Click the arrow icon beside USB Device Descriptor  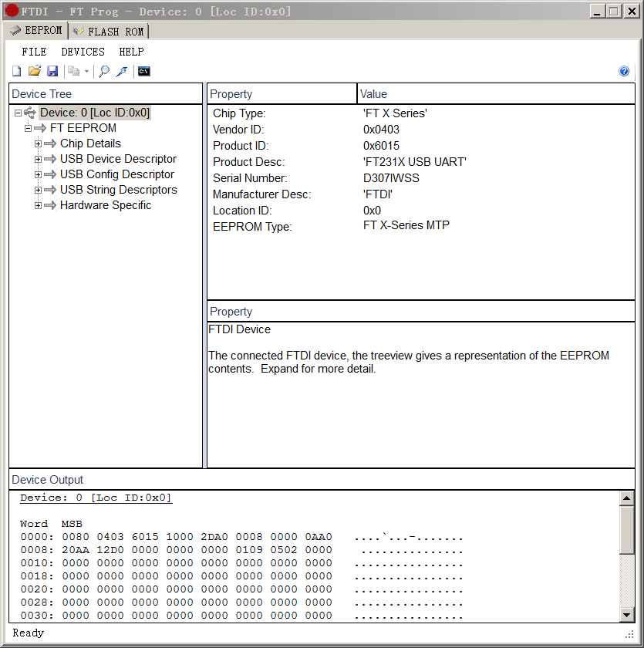50,159
